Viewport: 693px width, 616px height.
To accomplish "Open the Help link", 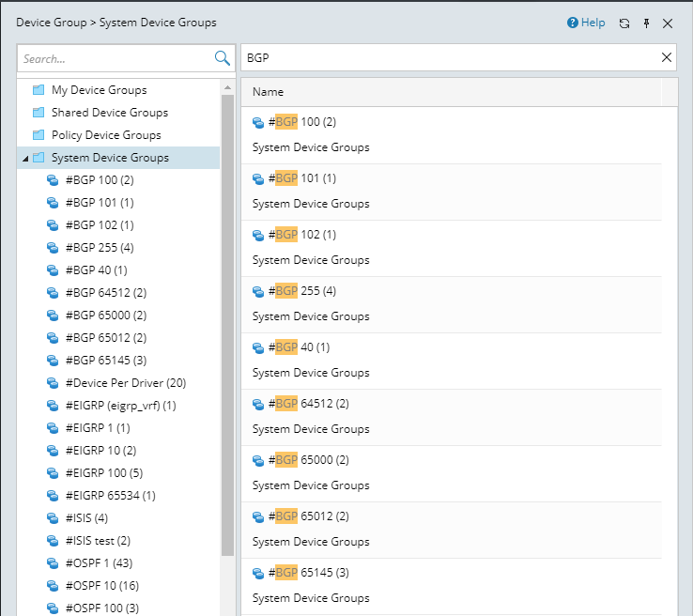I will coord(586,23).
